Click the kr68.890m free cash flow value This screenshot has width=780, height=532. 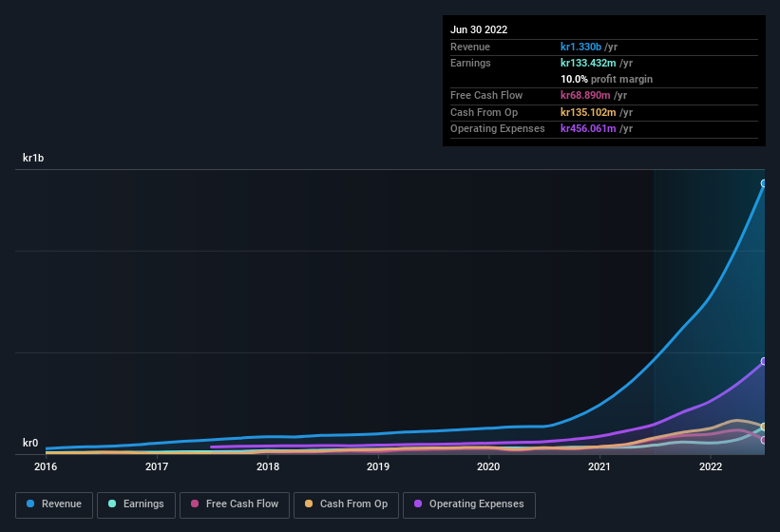[x=585, y=95]
